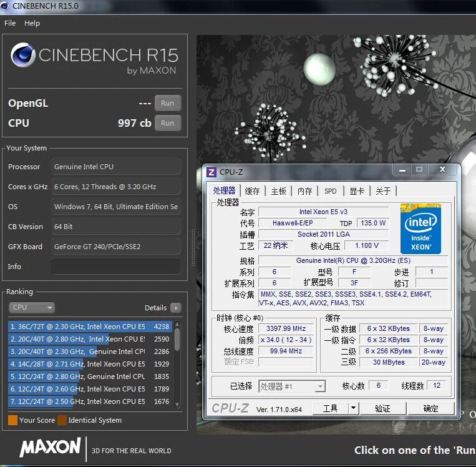Select ranking row 3 Genuine Intel CPU 2286
This screenshot has height=467, width=476.
pyautogui.click(x=90, y=351)
